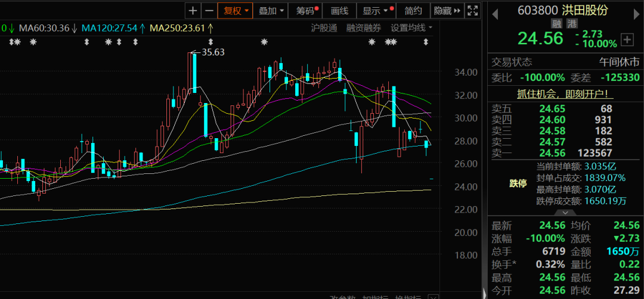Toggle the 画线 drawing tools
Screen dimensions: 644x299
coord(339,11)
